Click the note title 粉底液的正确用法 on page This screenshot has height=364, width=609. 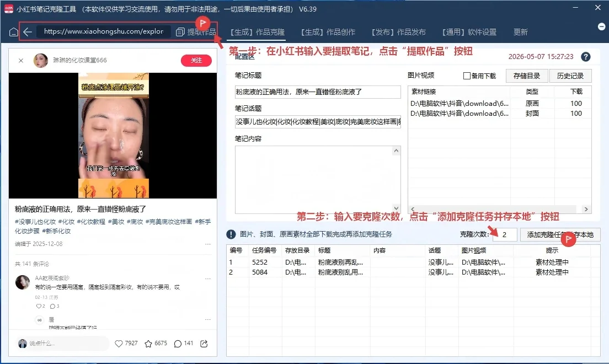click(81, 209)
